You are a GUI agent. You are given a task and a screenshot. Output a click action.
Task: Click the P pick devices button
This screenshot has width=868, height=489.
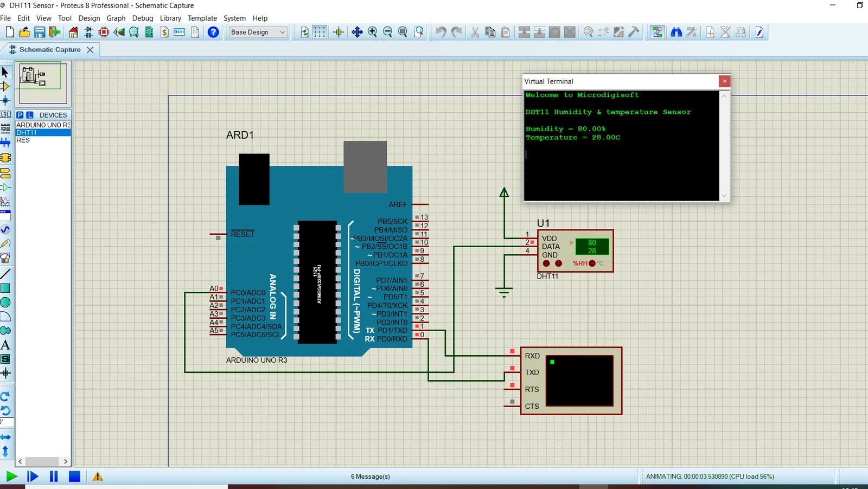20,115
